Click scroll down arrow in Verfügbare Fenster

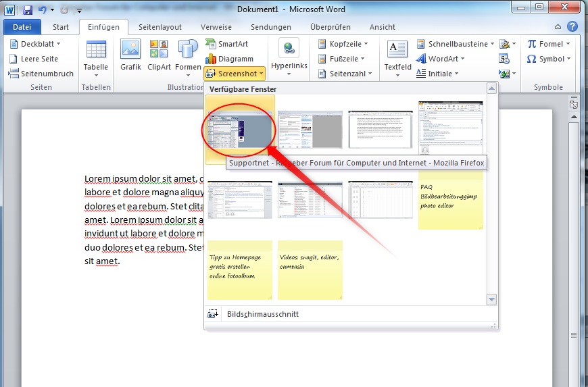(491, 299)
